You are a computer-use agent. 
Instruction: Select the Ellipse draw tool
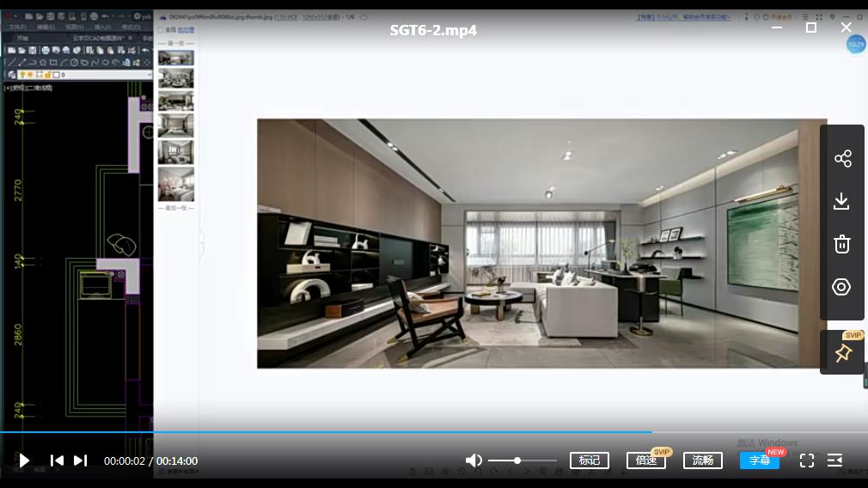(x=105, y=63)
